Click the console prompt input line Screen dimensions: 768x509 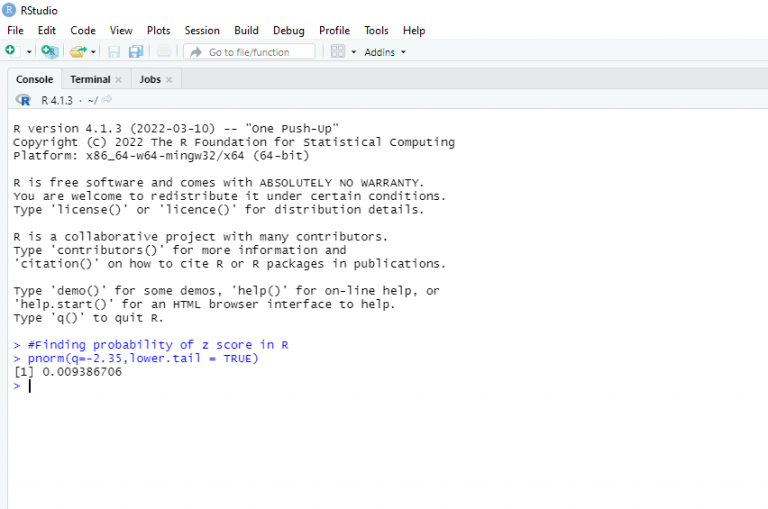(200, 386)
